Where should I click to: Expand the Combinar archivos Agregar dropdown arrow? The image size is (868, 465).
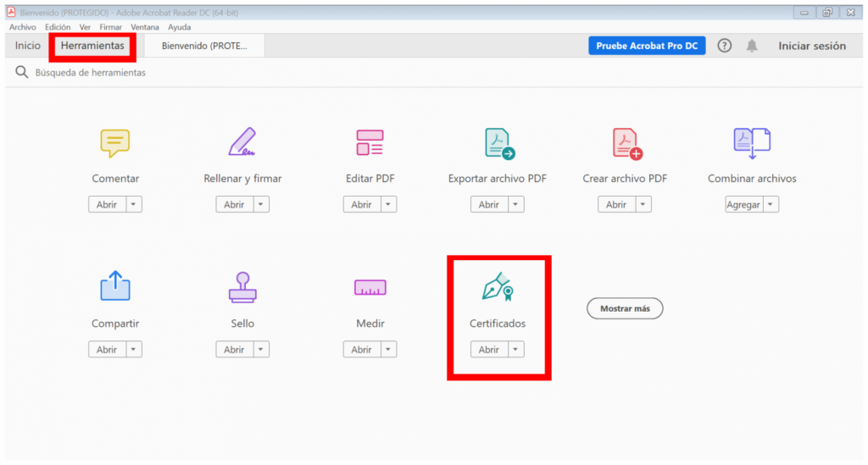pos(771,205)
